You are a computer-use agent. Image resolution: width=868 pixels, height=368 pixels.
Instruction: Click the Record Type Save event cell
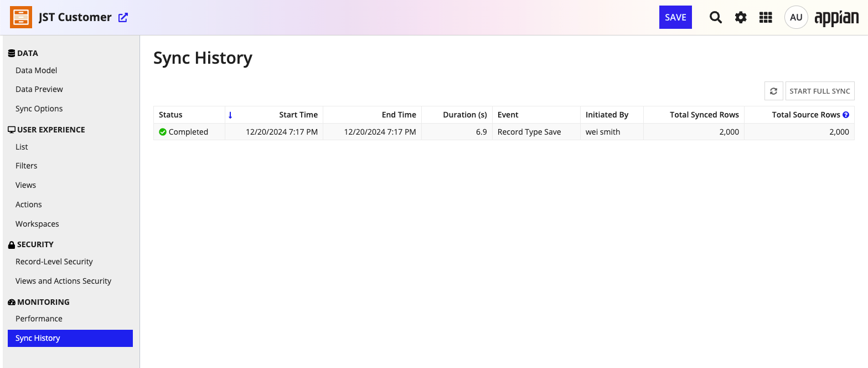[536, 132]
